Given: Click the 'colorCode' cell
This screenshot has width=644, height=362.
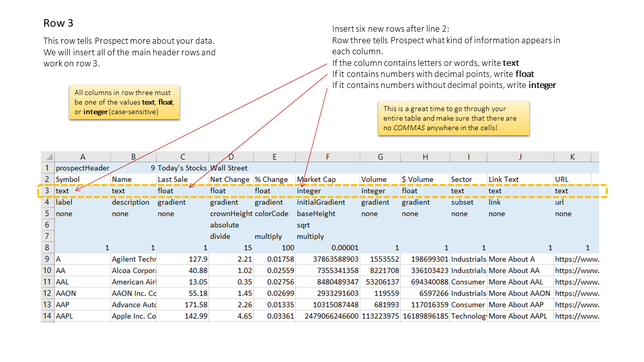Looking at the screenshot, I should pos(274,214).
